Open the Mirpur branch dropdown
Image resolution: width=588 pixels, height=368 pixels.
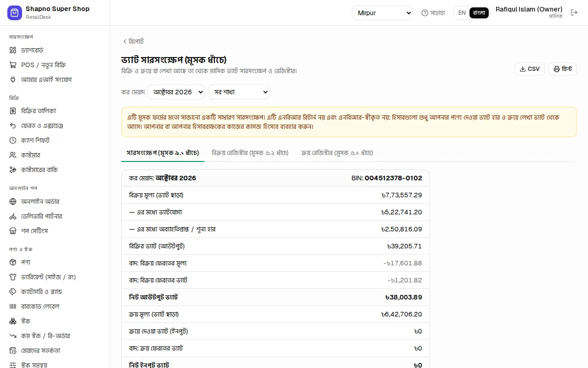(383, 13)
